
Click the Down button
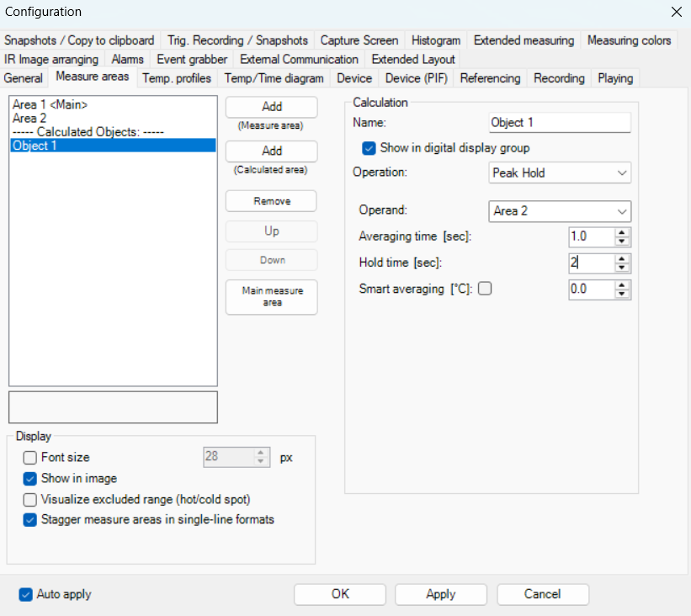[x=272, y=260]
